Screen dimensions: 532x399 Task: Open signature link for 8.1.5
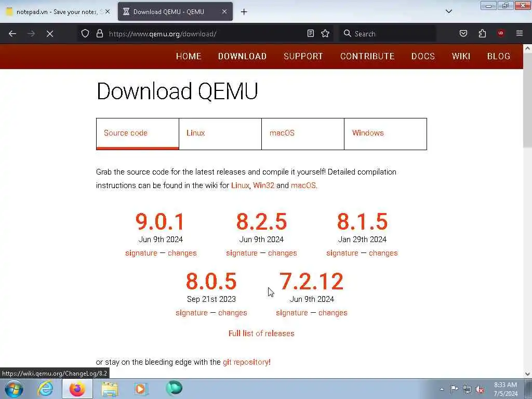pyautogui.click(x=342, y=253)
